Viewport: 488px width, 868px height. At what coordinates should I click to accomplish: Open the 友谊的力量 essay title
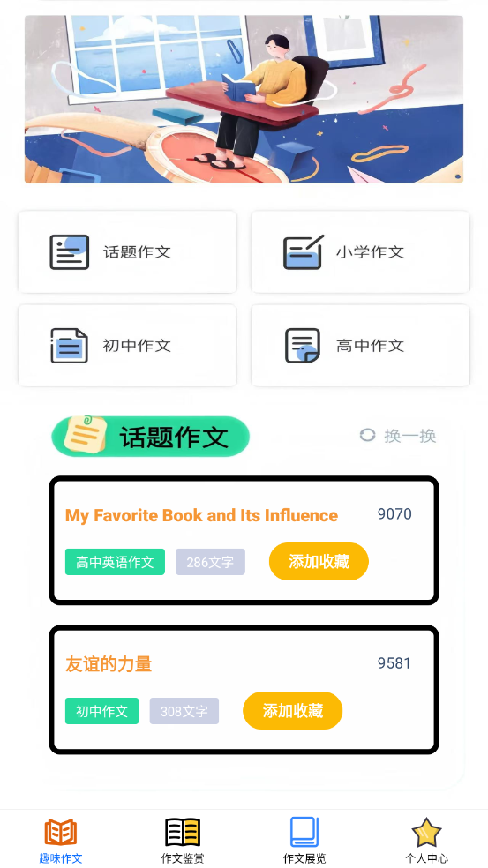coord(109,663)
